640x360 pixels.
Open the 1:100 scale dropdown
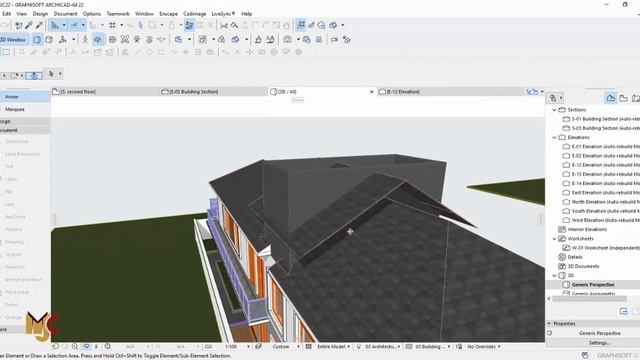pos(248,347)
